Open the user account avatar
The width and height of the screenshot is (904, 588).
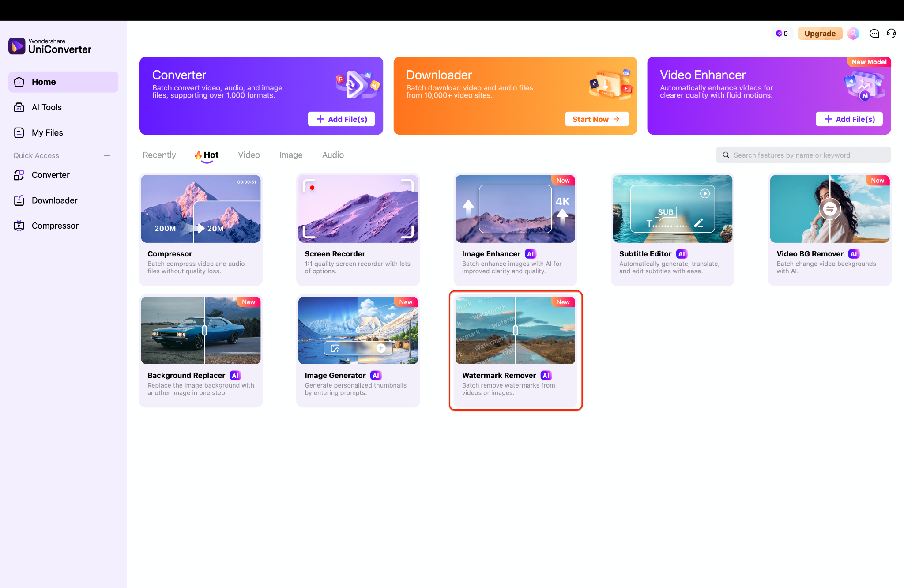[853, 34]
